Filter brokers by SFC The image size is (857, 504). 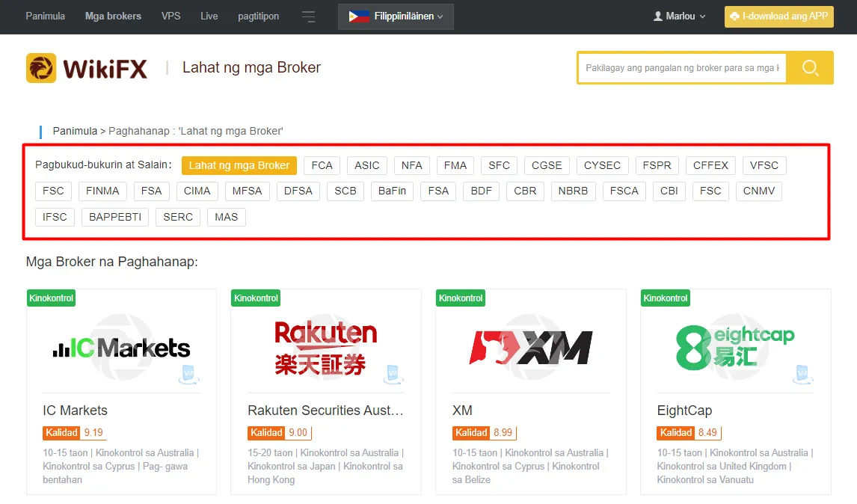coord(499,165)
